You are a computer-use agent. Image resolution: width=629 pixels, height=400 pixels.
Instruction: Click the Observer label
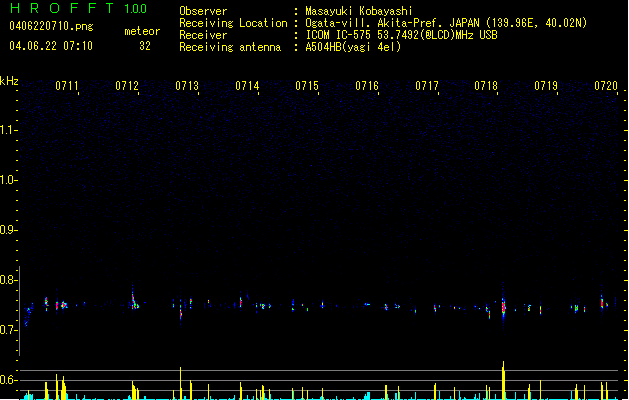coord(203,11)
